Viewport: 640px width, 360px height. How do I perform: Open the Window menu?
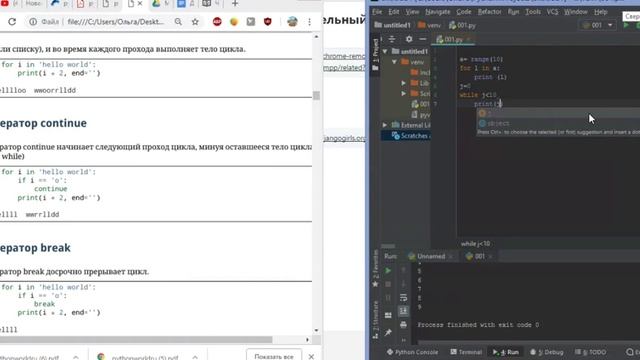click(576, 12)
